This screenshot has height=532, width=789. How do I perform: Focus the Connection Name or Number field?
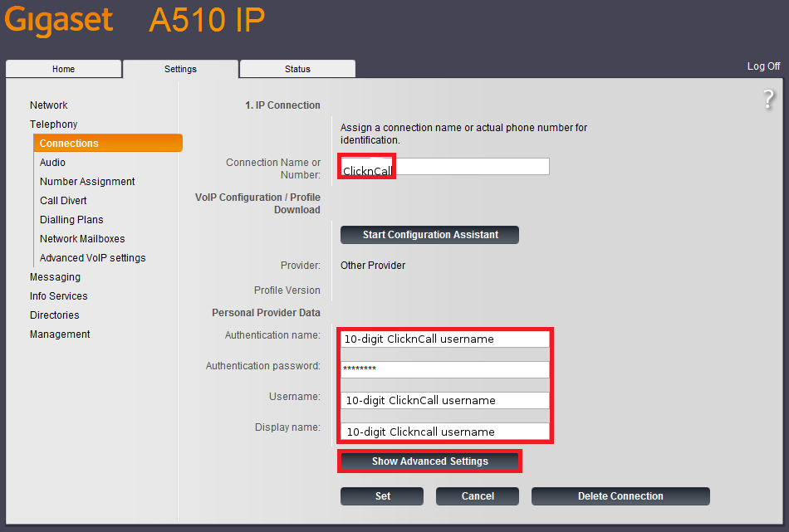pos(445,167)
